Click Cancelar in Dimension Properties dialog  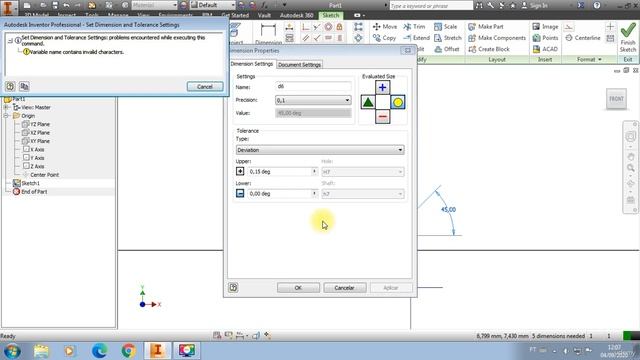(x=344, y=288)
